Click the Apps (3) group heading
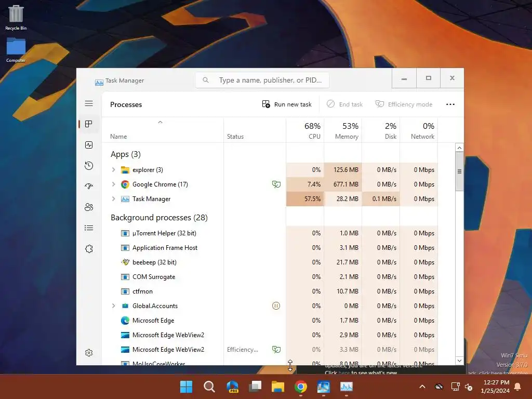Image resolution: width=532 pixels, height=399 pixels. click(x=126, y=154)
